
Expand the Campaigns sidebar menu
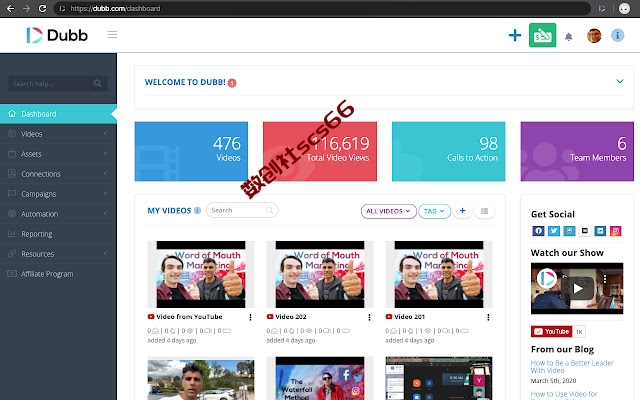click(58, 194)
